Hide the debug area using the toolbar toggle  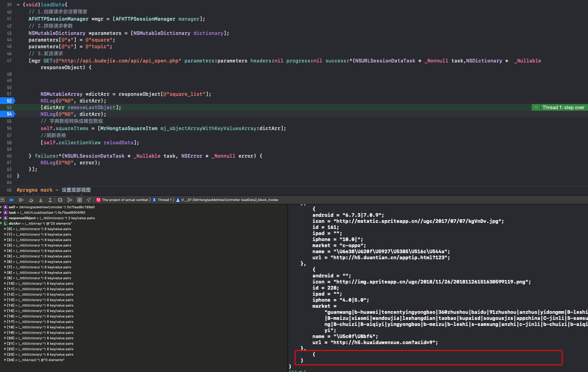[x=2, y=200]
